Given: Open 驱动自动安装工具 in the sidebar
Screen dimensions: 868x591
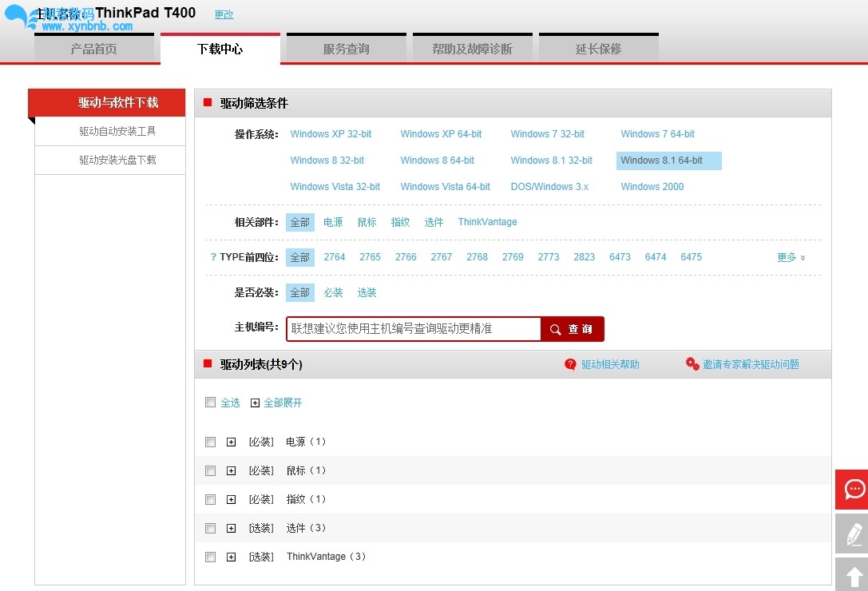Looking at the screenshot, I should [x=110, y=131].
